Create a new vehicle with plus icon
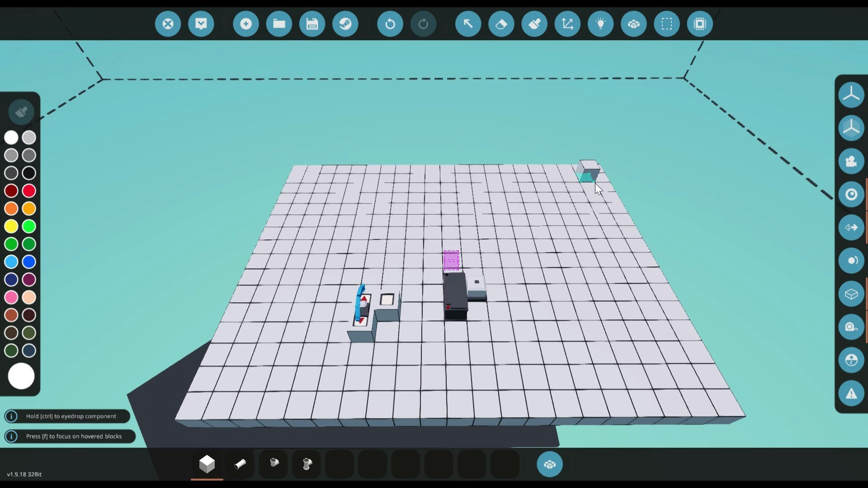Viewport: 868px width, 488px height. (246, 23)
